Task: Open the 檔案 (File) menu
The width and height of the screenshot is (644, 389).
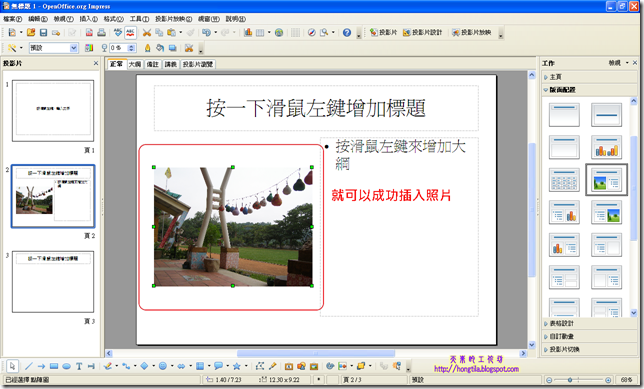Action: tap(13, 19)
